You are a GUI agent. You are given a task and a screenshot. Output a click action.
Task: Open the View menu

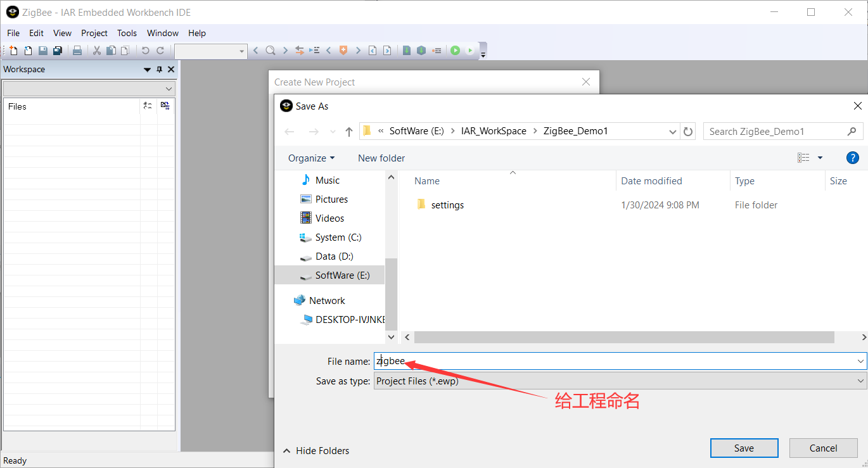62,33
